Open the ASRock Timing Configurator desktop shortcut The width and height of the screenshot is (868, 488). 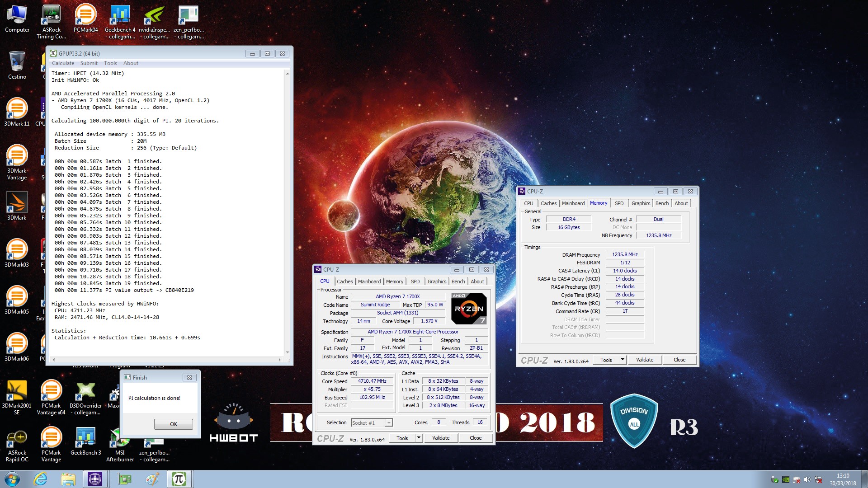pos(52,21)
